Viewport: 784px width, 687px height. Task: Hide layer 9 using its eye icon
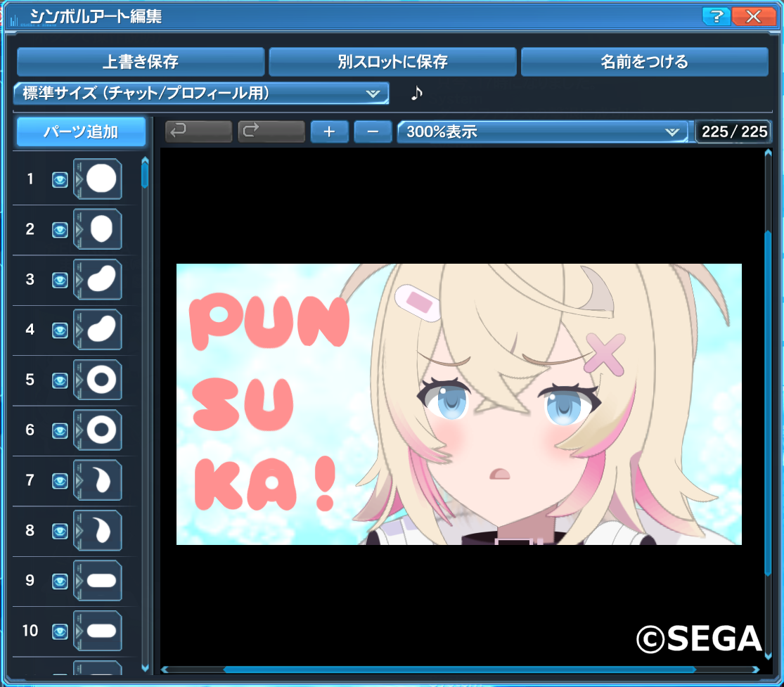pos(60,582)
